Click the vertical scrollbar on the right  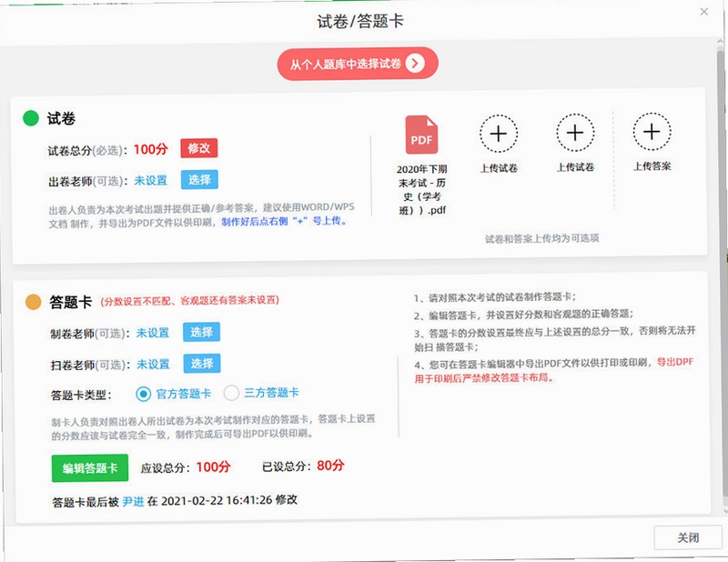(722, 274)
